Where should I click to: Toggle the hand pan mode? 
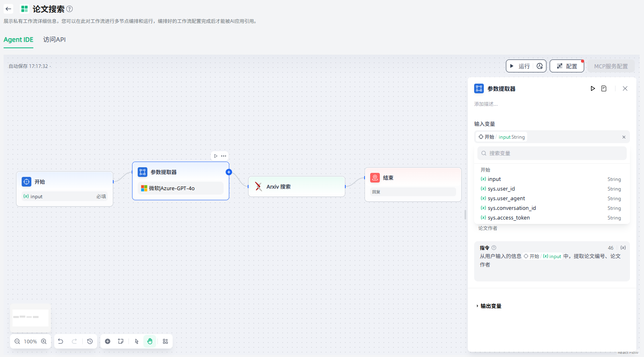coord(150,341)
